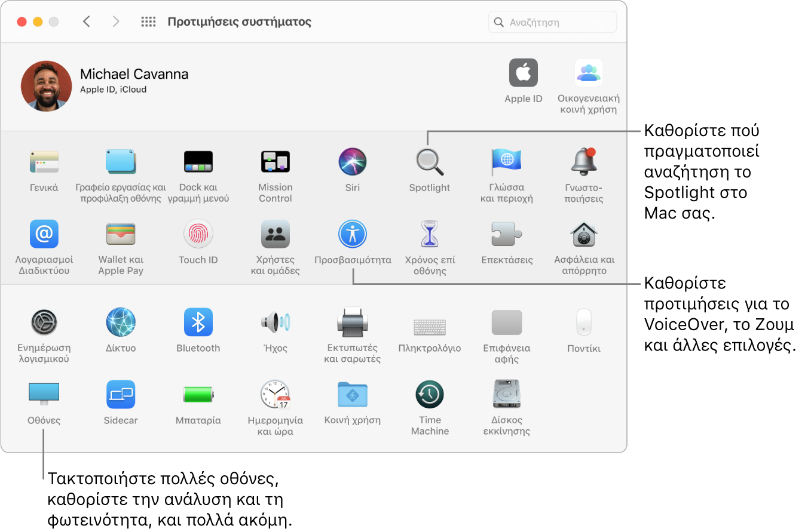Screen dimensions: 811x532
Task: Open Dock και γραμμή μενού preferences
Action: 198,162
